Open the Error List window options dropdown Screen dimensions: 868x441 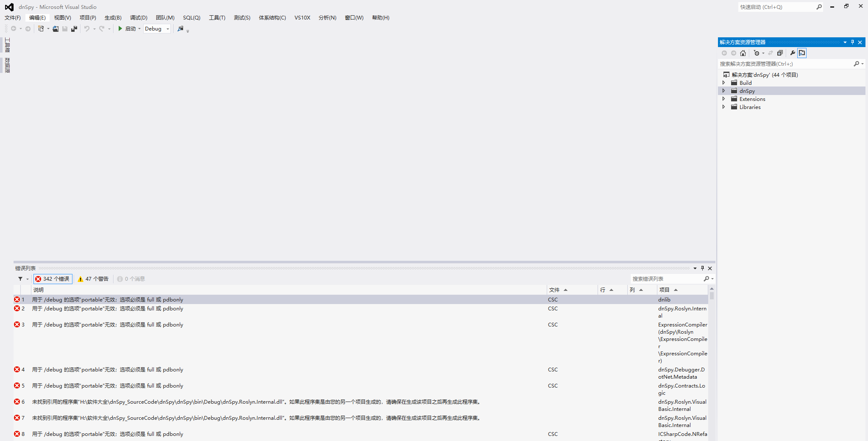695,268
